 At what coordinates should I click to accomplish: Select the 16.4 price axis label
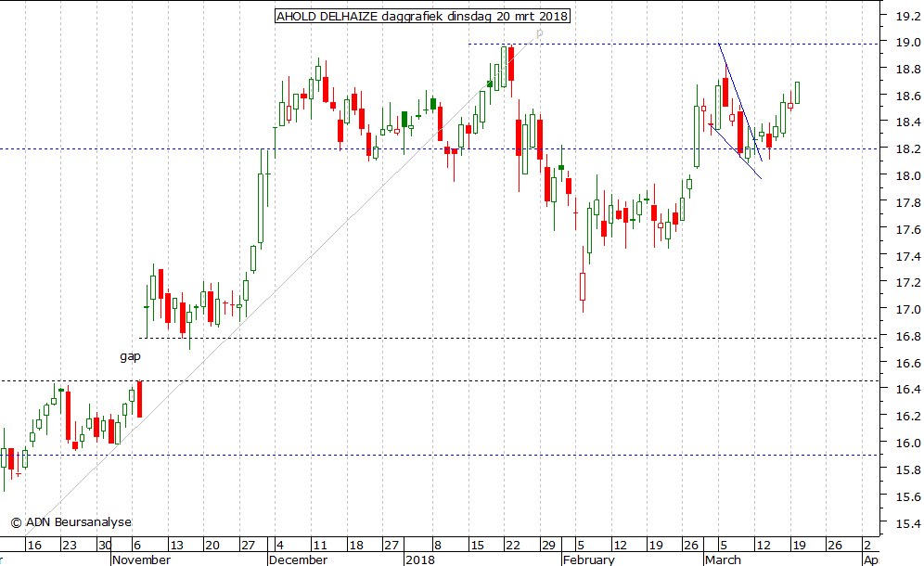coord(908,389)
